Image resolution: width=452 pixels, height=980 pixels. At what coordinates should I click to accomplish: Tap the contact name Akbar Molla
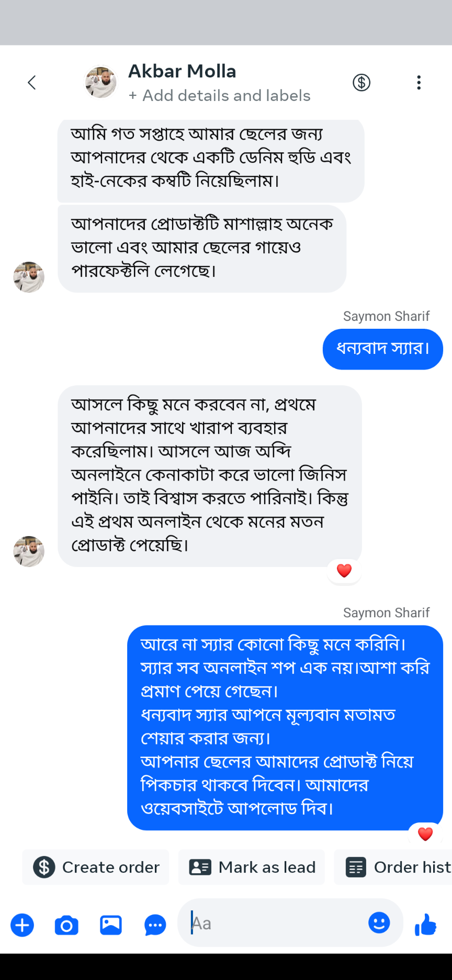[x=182, y=71]
